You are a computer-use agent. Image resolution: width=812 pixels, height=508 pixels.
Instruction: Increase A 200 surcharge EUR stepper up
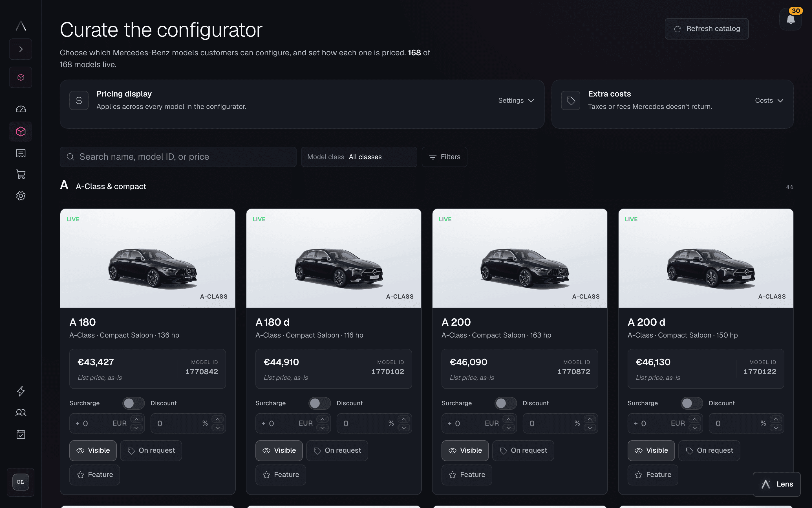click(x=509, y=419)
